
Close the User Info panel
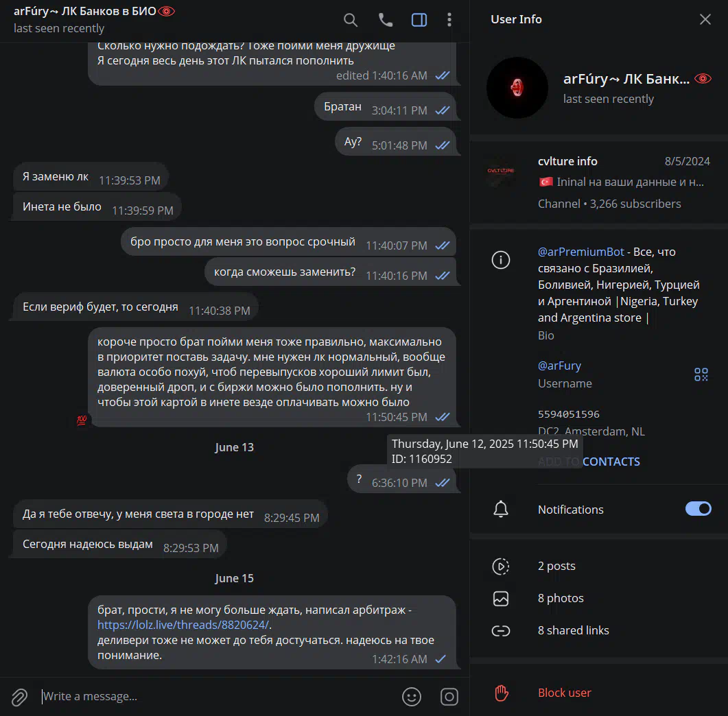coord(705,19)
